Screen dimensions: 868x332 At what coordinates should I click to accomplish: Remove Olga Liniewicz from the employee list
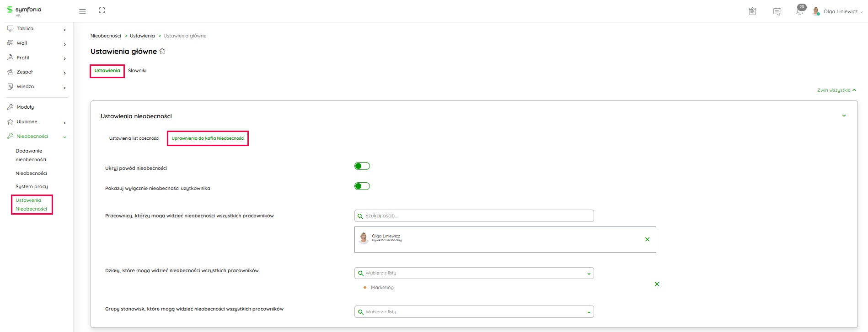pos(647,239)
